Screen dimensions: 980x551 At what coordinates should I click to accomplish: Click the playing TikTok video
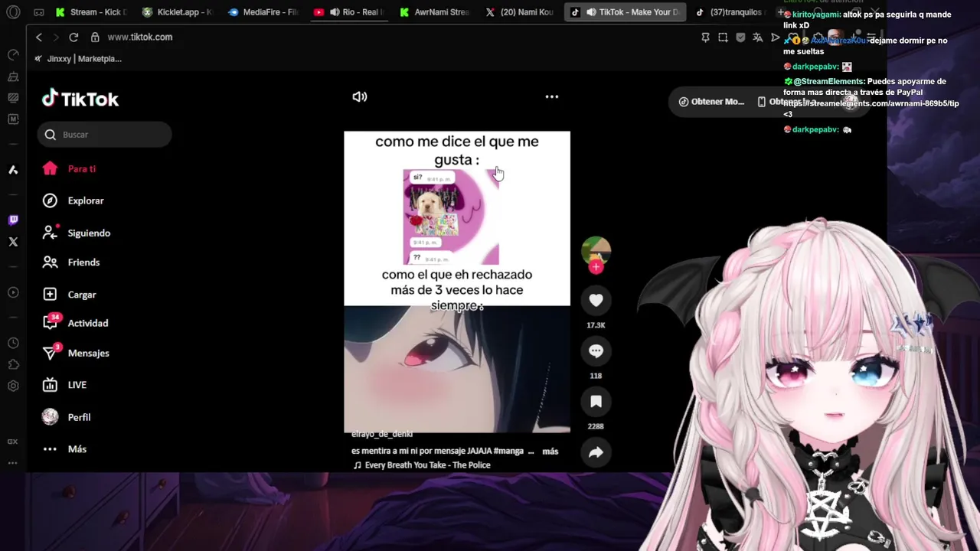457,282
